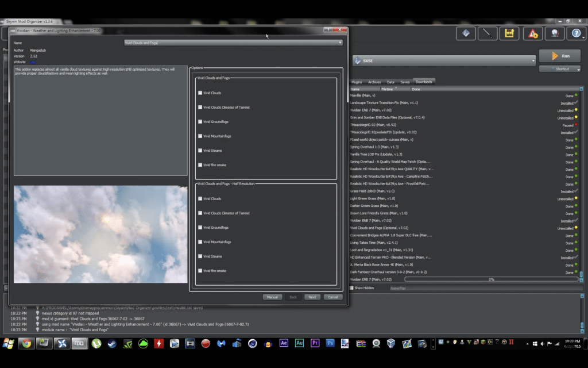Enable Vivid Clouds in full resolution group
Viewport: 588px width, 368px height.
(x=200, y=93)
